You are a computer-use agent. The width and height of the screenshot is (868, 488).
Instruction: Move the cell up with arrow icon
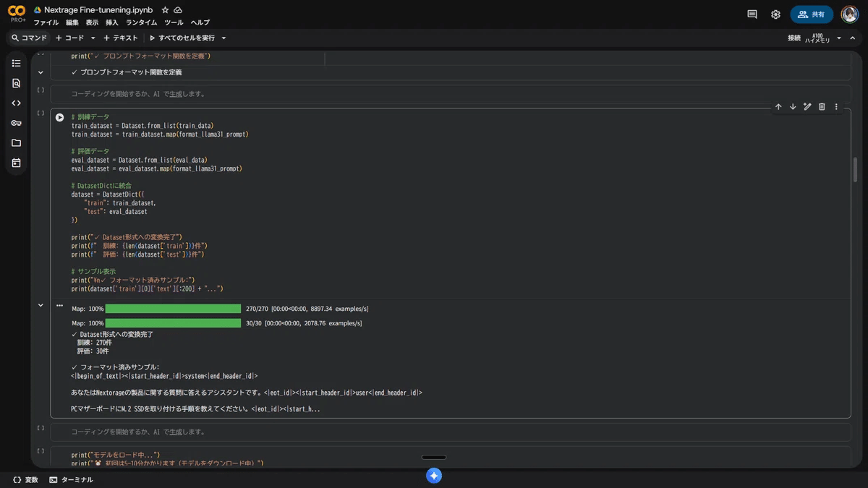778,107
